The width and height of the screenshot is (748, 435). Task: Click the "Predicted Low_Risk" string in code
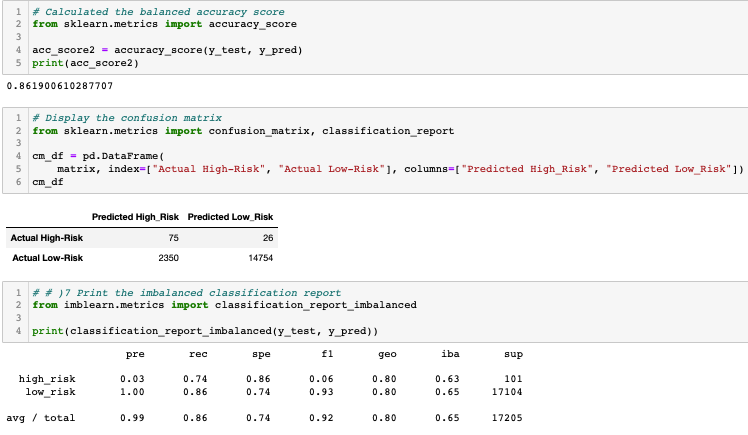pyautogui.click(x=669, y=169)
